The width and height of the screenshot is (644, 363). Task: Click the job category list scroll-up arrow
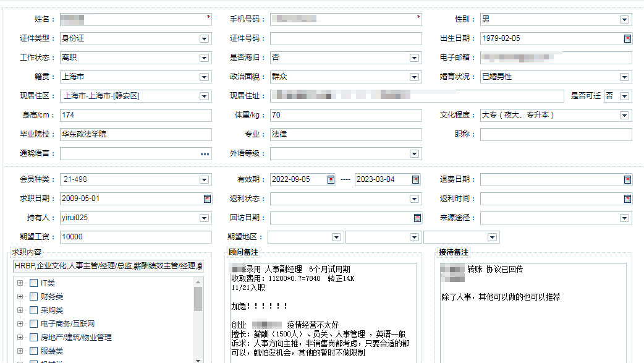coord(198,282)
